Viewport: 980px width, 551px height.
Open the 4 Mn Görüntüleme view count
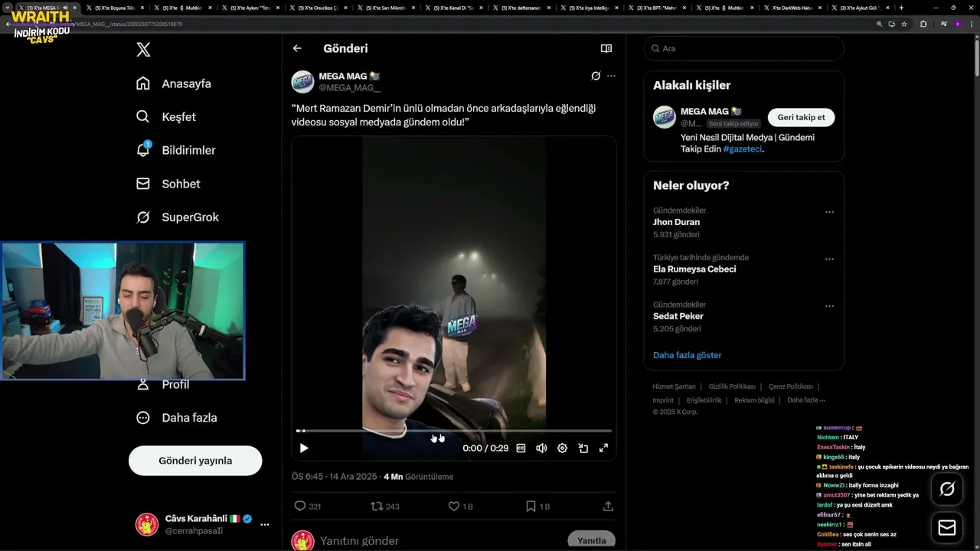pyautogui.click(x=418, y=477)
